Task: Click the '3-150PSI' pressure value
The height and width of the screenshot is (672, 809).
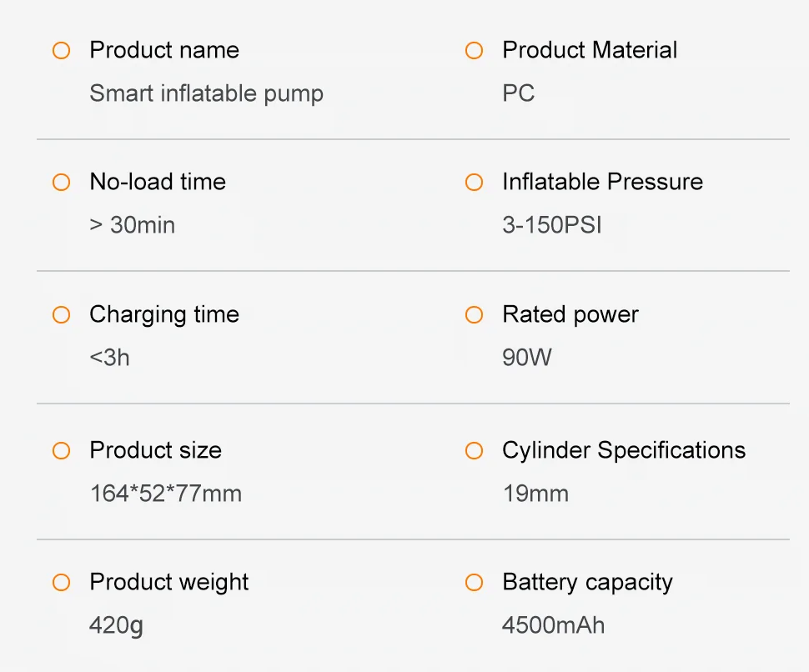Action: [x=551, y=225]
